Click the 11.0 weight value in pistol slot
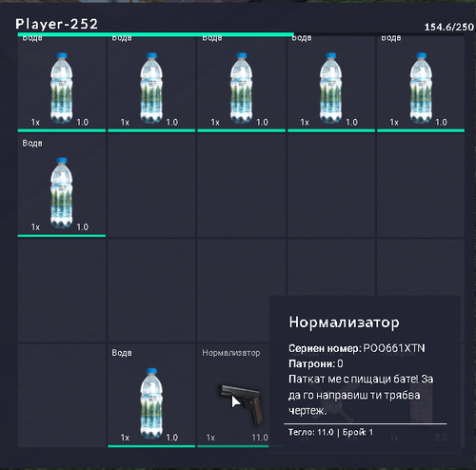This screenshot has width=476, height=470. [x=260, y=438]
